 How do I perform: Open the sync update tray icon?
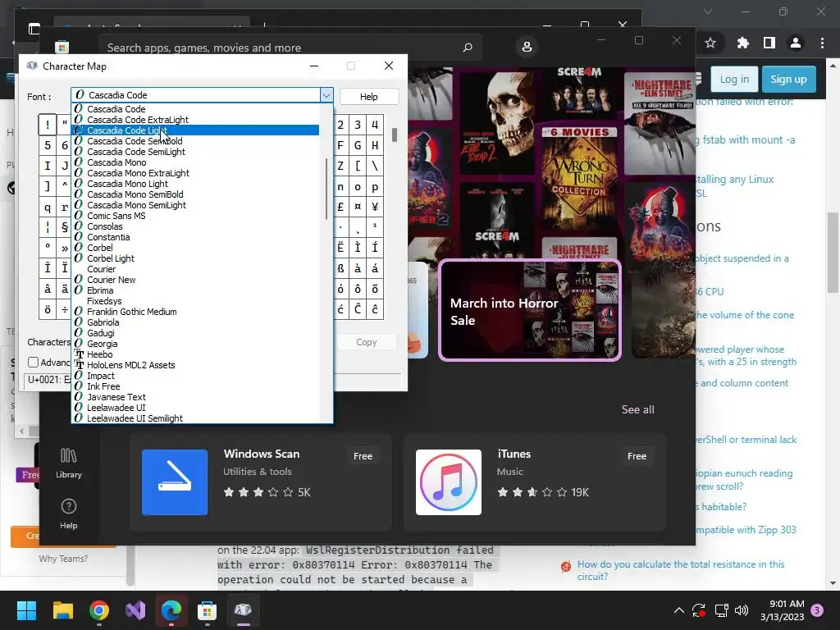[699, 610]
